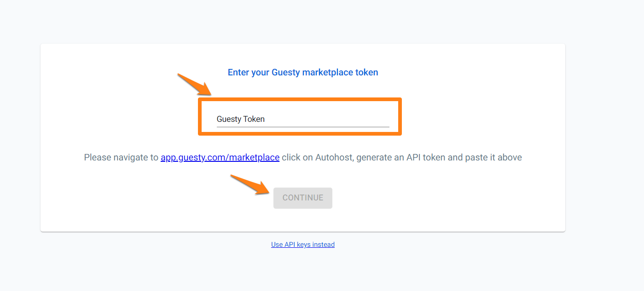Click the underlined marketplace link in the sentence
The height and width of the screenshot is (291, 644).
220,157
